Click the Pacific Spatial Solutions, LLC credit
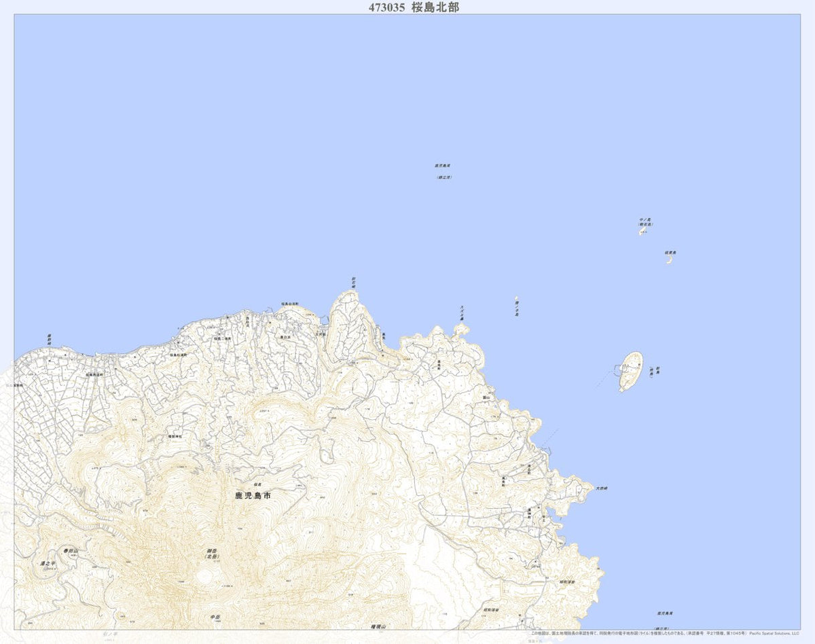The height and width of the screenshot is (644, 815). [769, 632]
